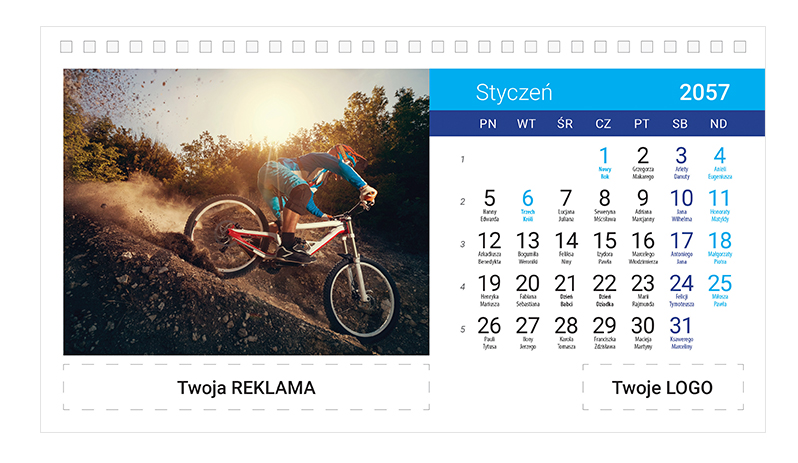
Task: Click the Twoja REKLAMA placeholder
Action: 246,388
